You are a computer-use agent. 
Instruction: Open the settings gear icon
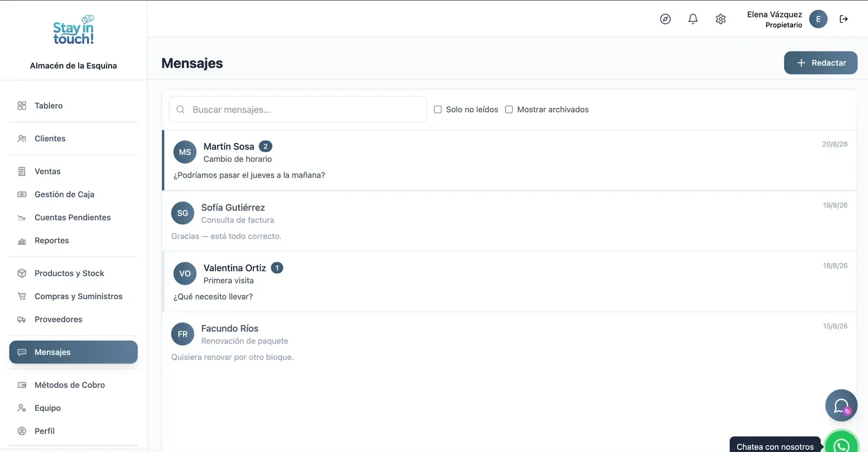click(x=720, y=19)
